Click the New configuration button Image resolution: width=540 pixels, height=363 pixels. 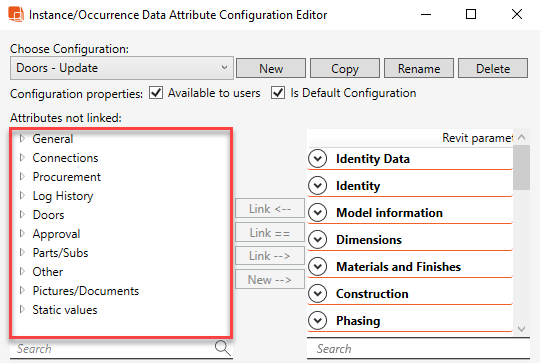tap(271, 69)
